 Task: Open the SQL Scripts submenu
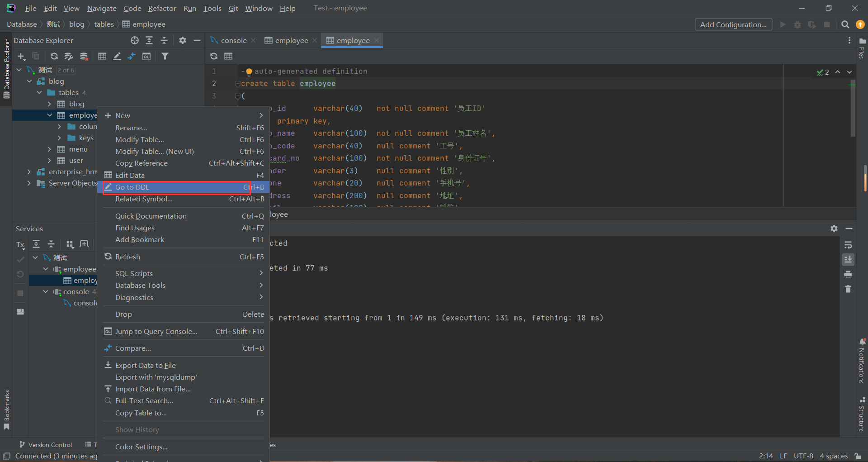pyautogui.click(x=184, y=273)
